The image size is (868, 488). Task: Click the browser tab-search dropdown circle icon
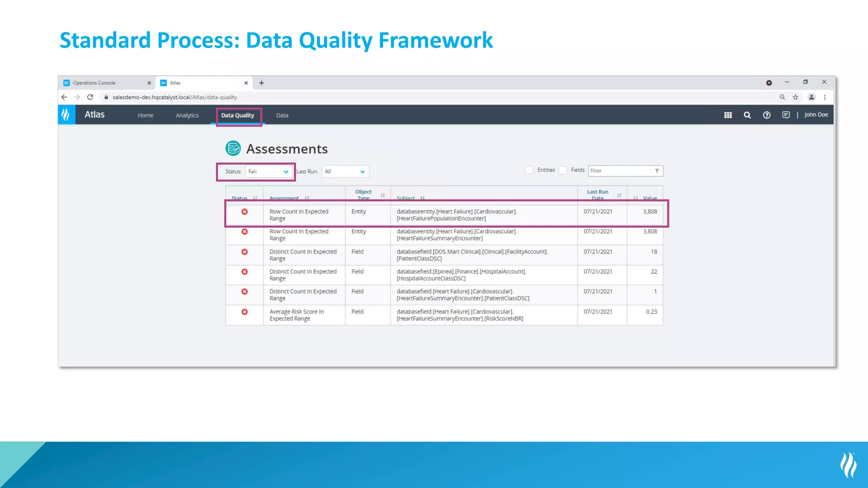pos(769,83)
